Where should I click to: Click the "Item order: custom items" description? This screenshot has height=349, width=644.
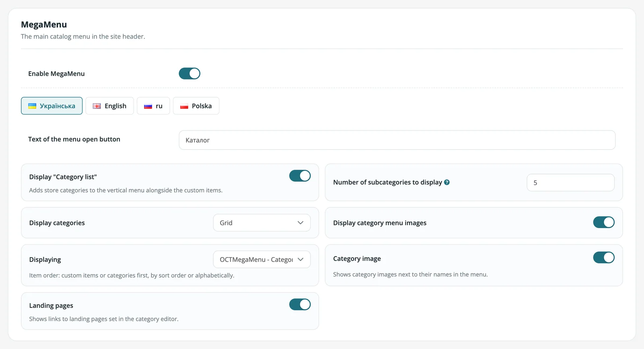click(132, 275)
